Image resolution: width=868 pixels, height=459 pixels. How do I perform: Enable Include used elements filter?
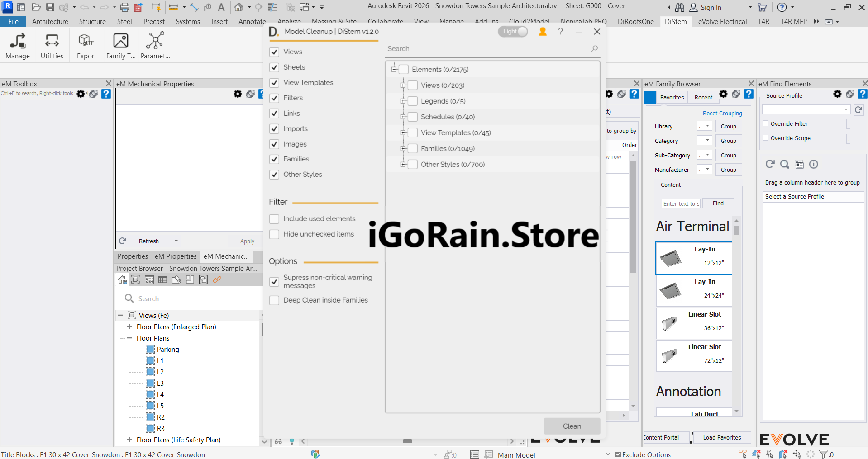tap(274, 218)
